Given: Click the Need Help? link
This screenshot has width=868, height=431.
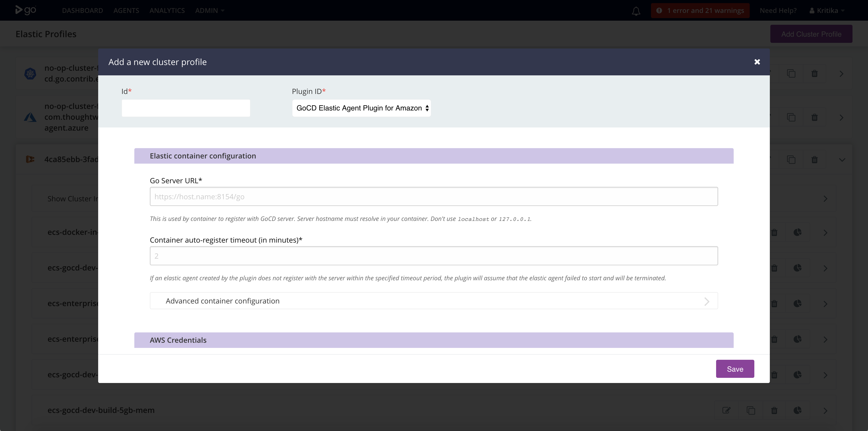Looking at the screenshot, I should click(x=778, y=10).
